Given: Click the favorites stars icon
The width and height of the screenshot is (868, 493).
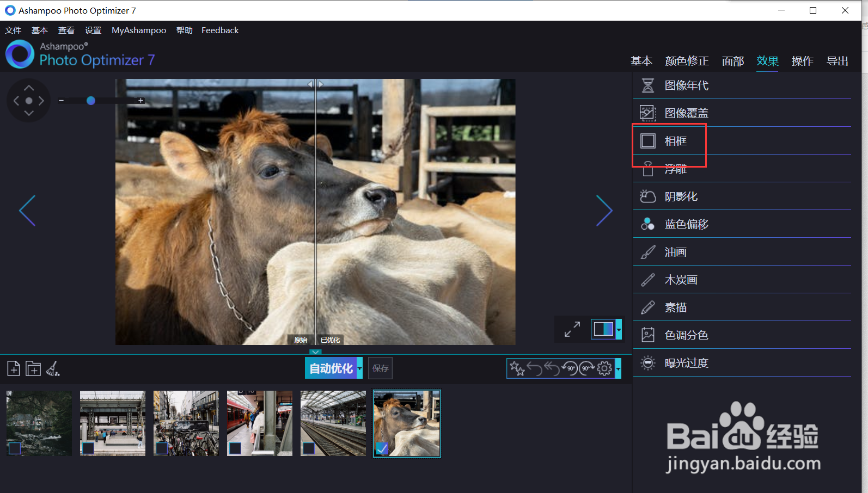Looking at the screenshot, I should tap(517, 369).
